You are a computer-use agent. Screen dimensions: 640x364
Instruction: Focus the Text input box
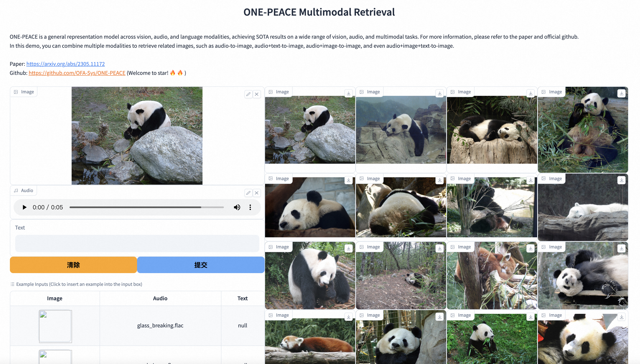click(137, 243)
